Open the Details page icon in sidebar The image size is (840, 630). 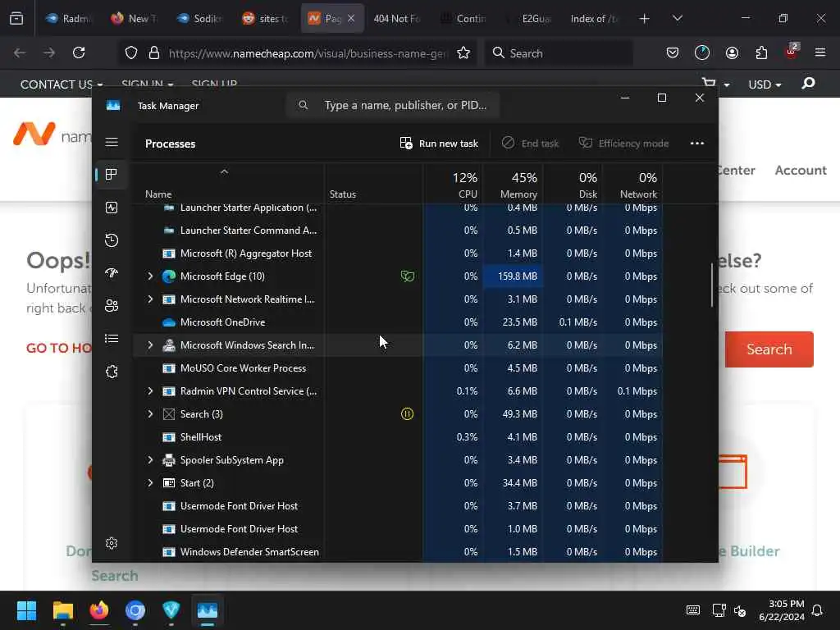(112, 338)
